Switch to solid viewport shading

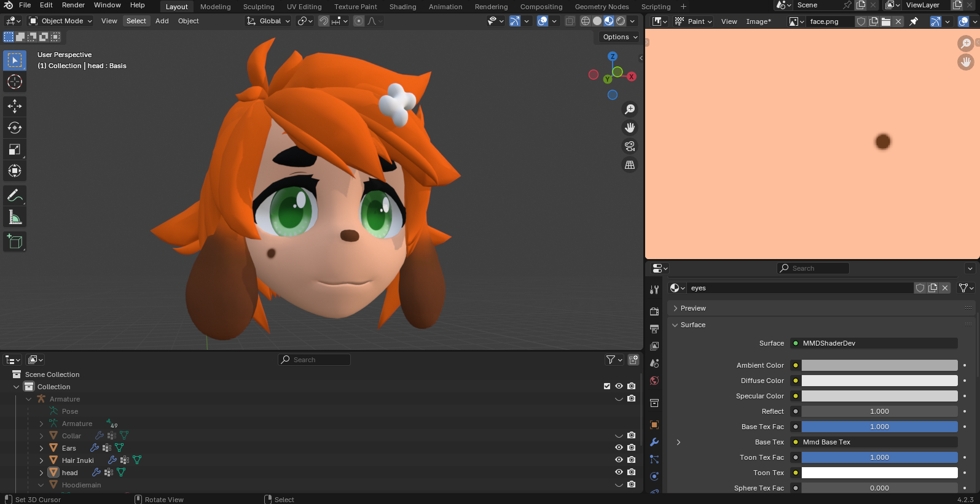[597, 21]
